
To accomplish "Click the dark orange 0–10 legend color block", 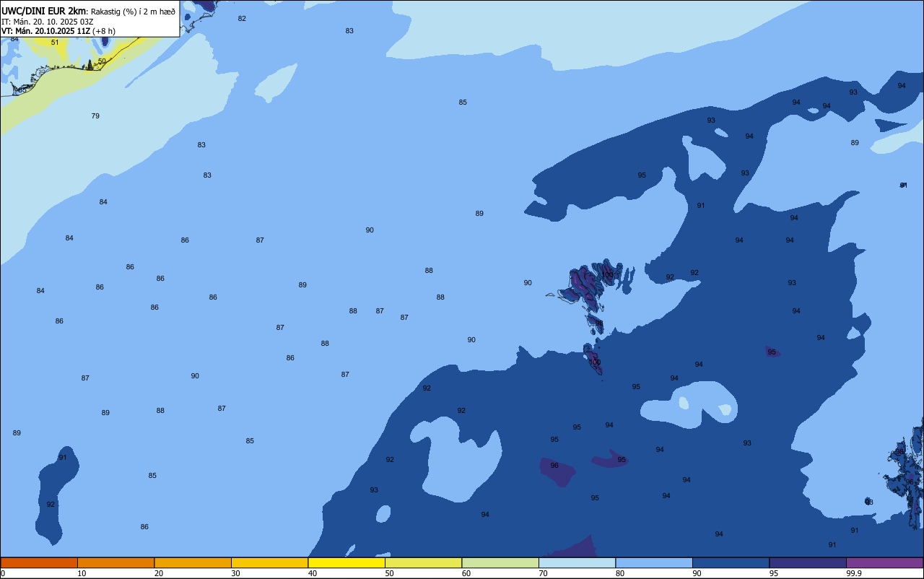I will coord(39,562).
